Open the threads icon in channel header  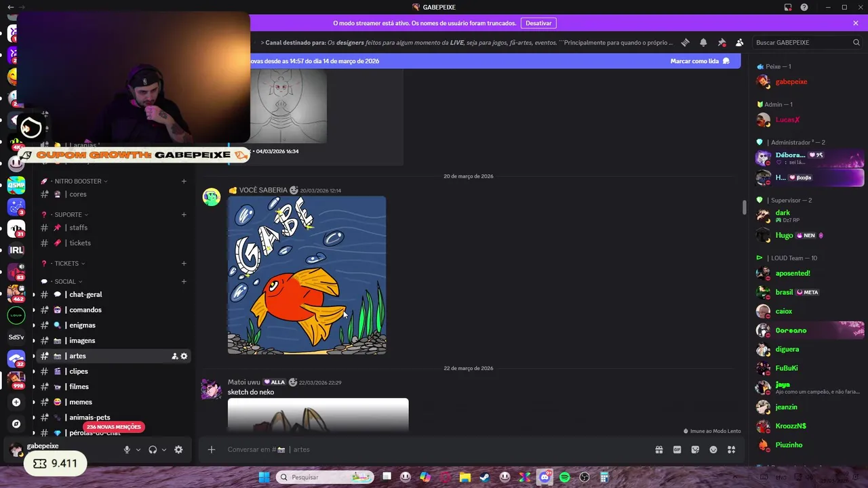click(686, 42)
